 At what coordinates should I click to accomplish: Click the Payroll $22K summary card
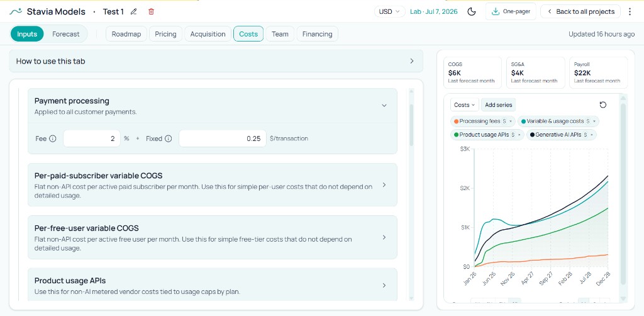click(598, 73)
